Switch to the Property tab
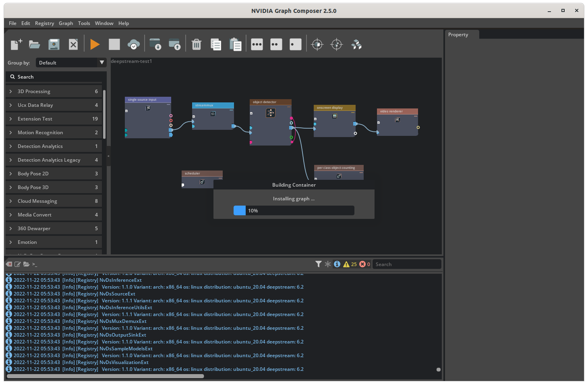 coord(462,35)
